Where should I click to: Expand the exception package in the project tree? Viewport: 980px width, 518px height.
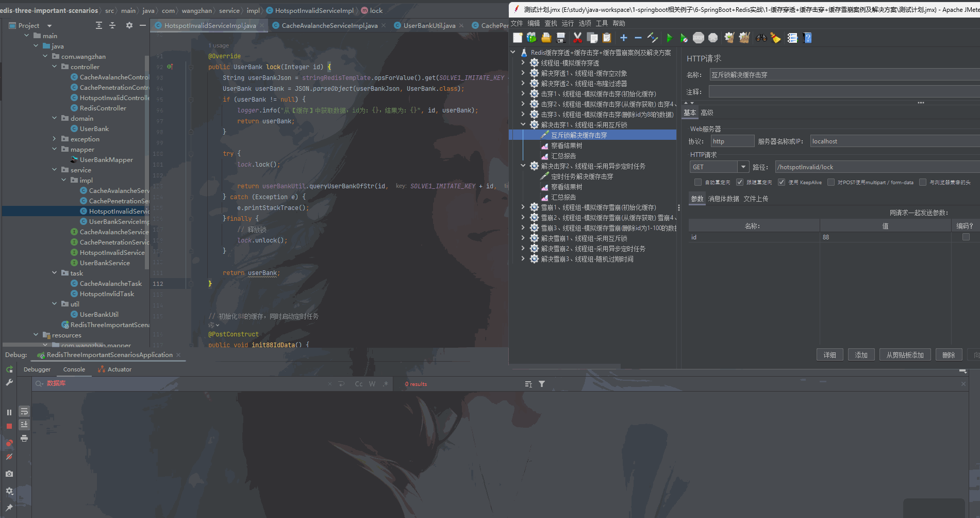[54, 139]
